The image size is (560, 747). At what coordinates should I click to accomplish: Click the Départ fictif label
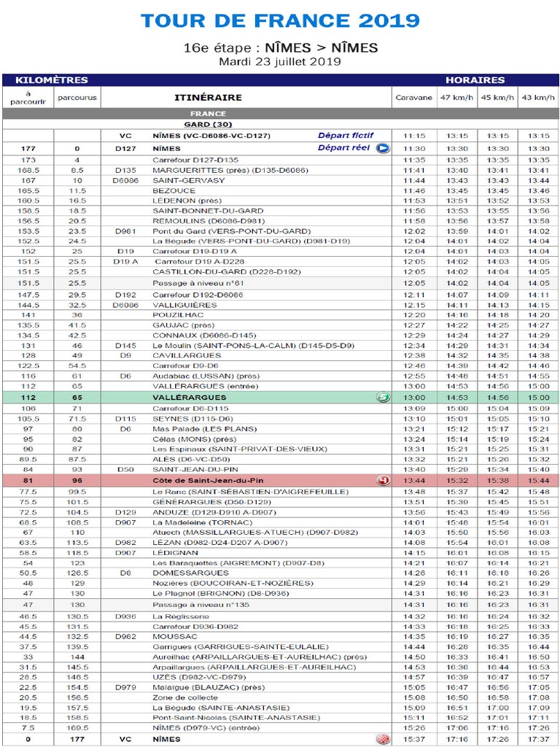[346, 136]
